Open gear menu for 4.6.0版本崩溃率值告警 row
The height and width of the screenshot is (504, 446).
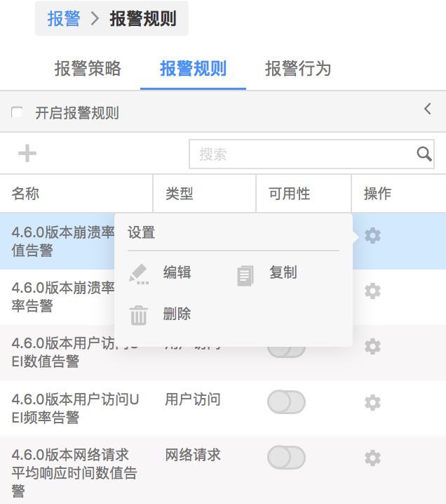(x=372, y=236)
